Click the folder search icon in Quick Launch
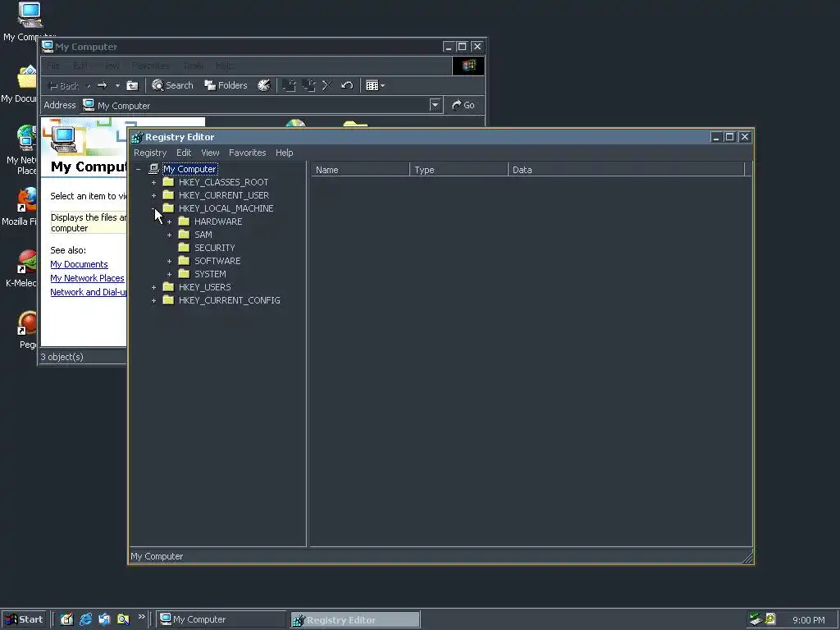The height and width of the screenshot is (630, 840). 123,619
